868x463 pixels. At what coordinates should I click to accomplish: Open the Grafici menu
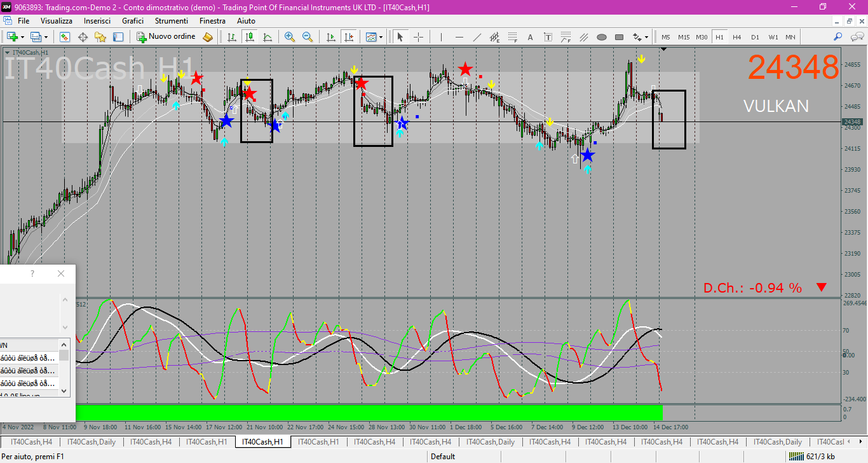(x=133, y=21)
